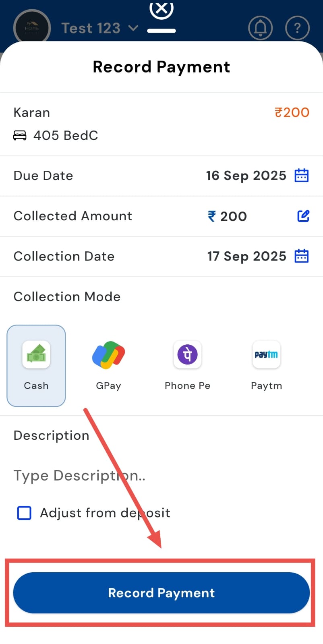Image resolution: width=323 pixels, height=644 pixels.
Task: Select Cash as collection mode
Action: coord(36,365)
